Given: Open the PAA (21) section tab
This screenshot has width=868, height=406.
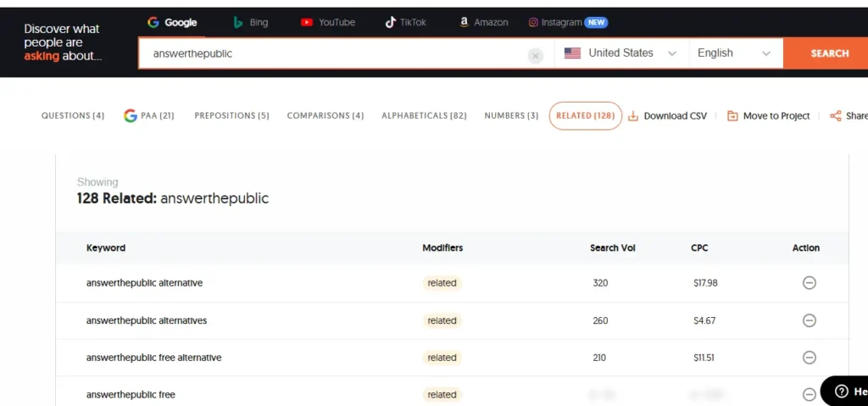Looking at the screenshot, I should tap(149, 116).
